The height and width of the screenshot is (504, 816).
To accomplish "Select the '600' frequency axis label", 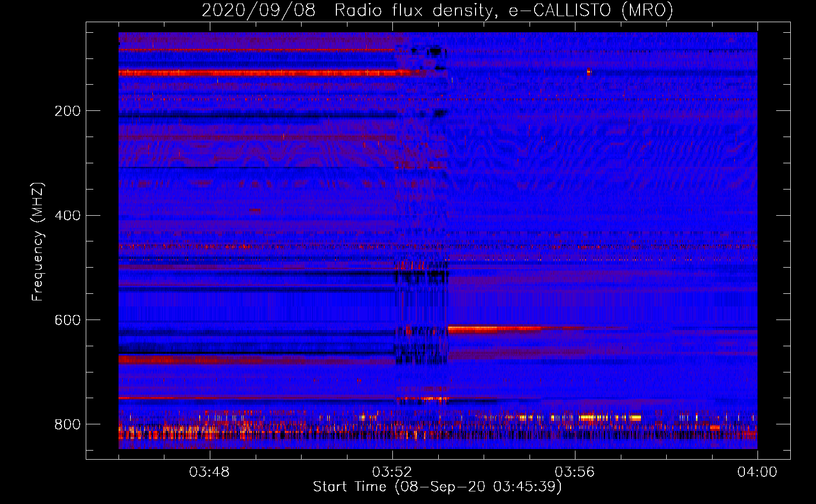I will (x=67, y=321).
